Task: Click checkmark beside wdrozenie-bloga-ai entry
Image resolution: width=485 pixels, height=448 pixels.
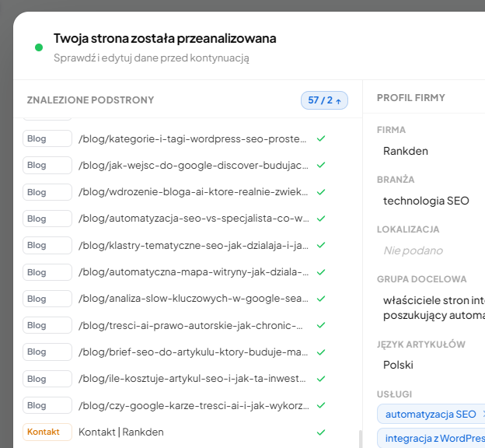Action: click(321, 192)
